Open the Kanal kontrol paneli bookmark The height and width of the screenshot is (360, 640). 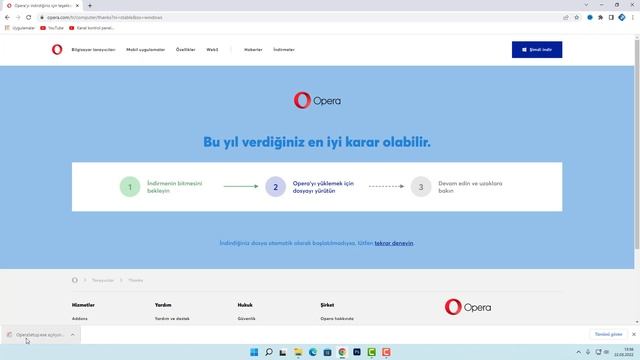pos(92,28)
